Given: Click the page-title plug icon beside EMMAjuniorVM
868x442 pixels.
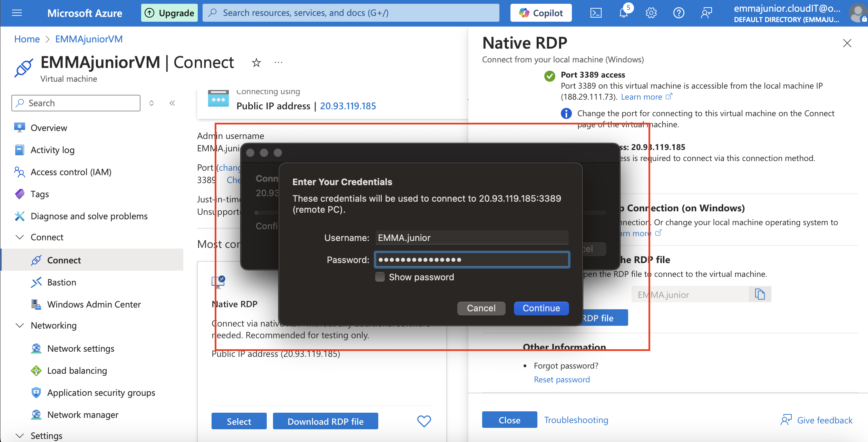Looking at the screenshot, I should pyautogui.click(x=24, y=68).
